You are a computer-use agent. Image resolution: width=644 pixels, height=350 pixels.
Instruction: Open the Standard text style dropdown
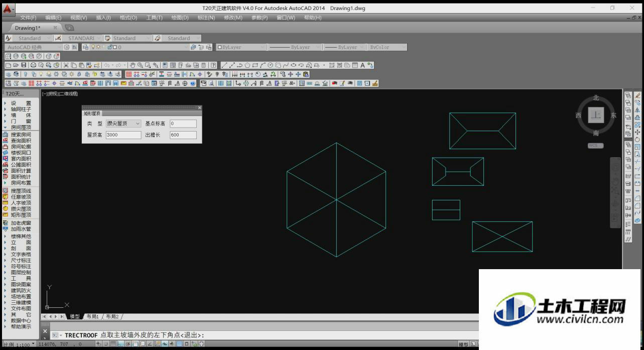(x=33, y=38)
